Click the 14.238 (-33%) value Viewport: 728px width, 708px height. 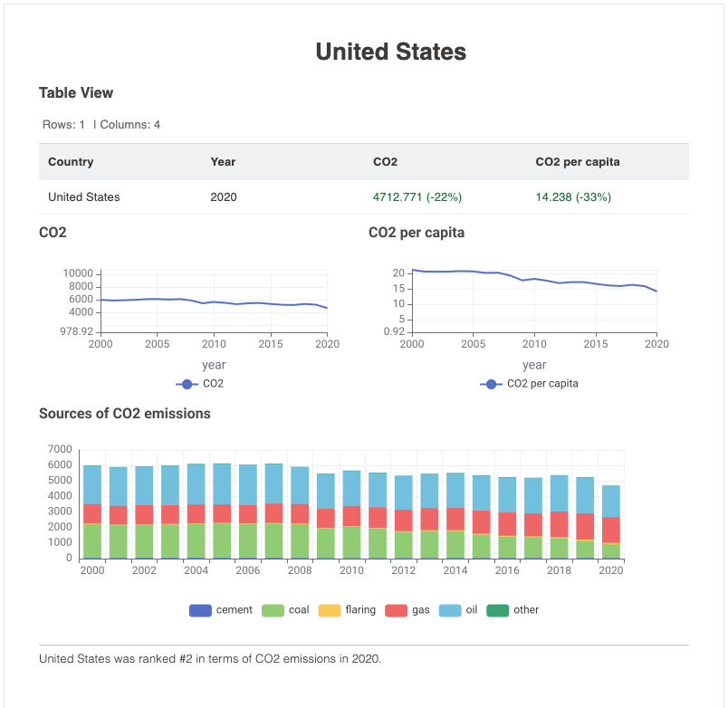[x=573, y=196]
